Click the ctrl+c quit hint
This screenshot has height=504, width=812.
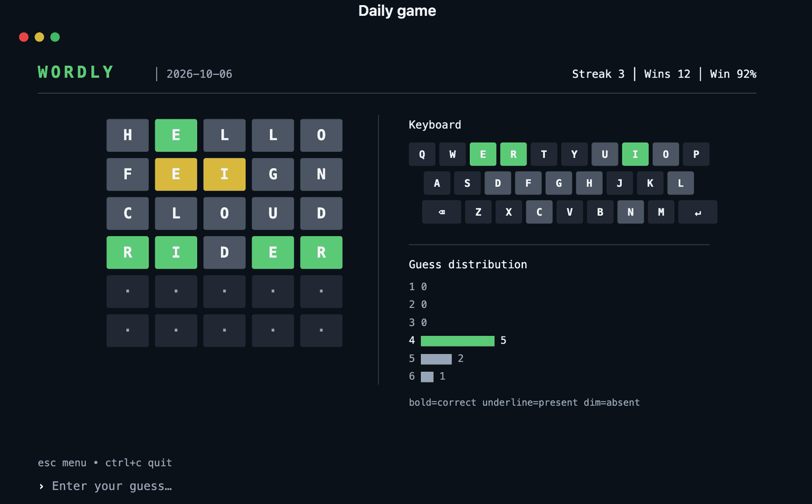pos(139,463)
